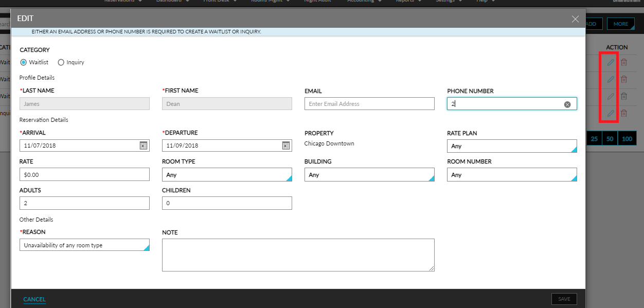
Task: Open the MORE button menu
Action: point(620,24)
